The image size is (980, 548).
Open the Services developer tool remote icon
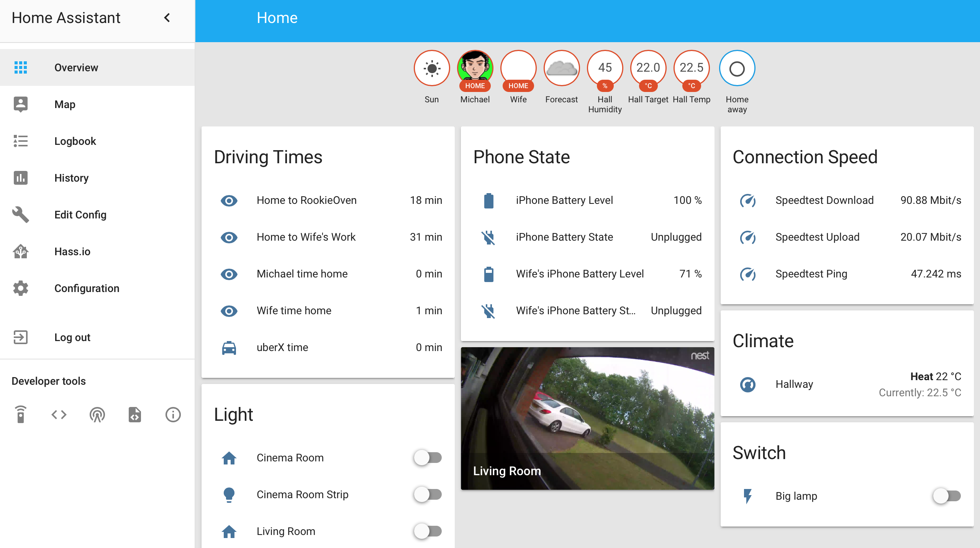[21, 414]
